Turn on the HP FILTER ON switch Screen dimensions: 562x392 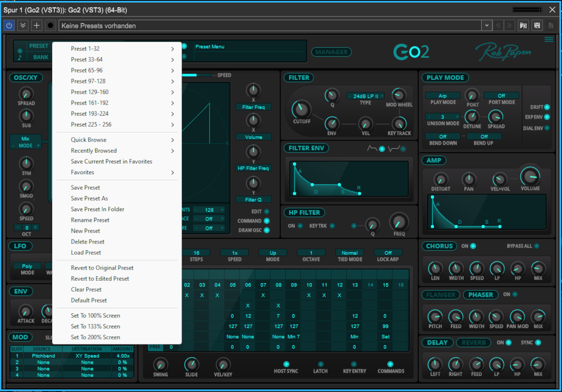tap(300, 226)
